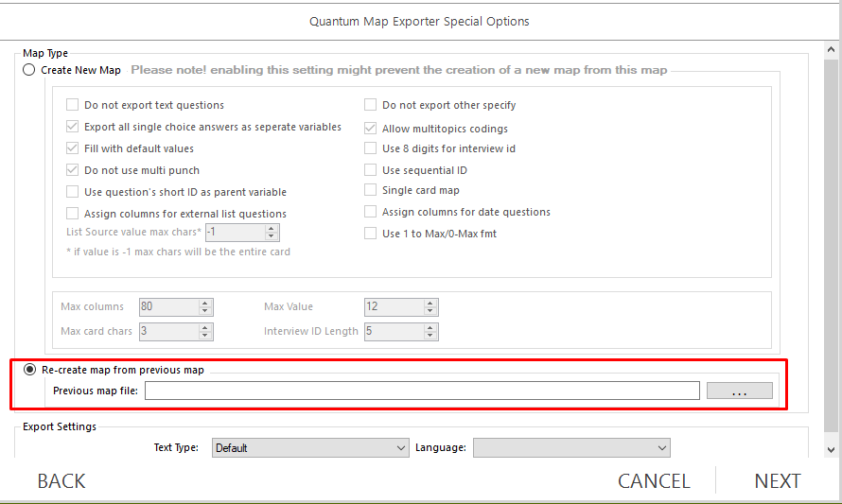Toggle Export all single choice answers checkbox
The height and width of the screenshot is (504, 842).
point(73,127)
